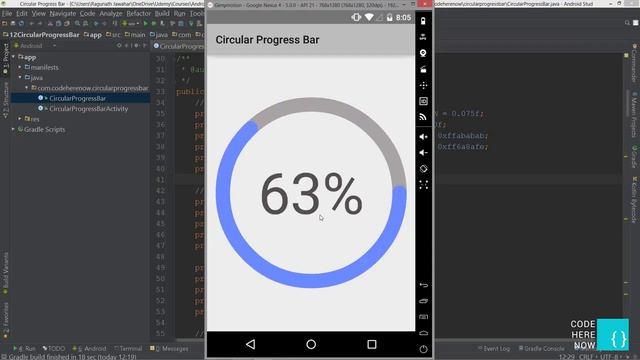Open Genymotion camera widget
Image resolution: width=640 pixels, height=360 pixels.
(x=423, y=53)
